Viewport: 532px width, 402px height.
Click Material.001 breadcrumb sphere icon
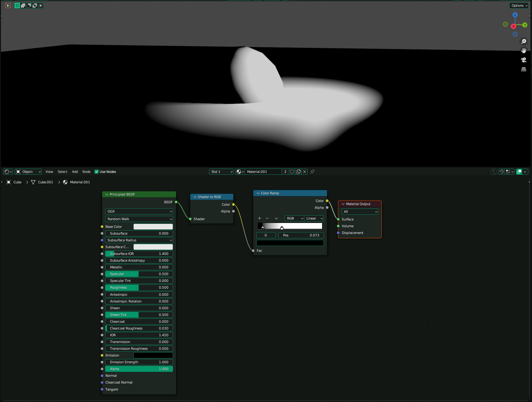pos(65,182)
